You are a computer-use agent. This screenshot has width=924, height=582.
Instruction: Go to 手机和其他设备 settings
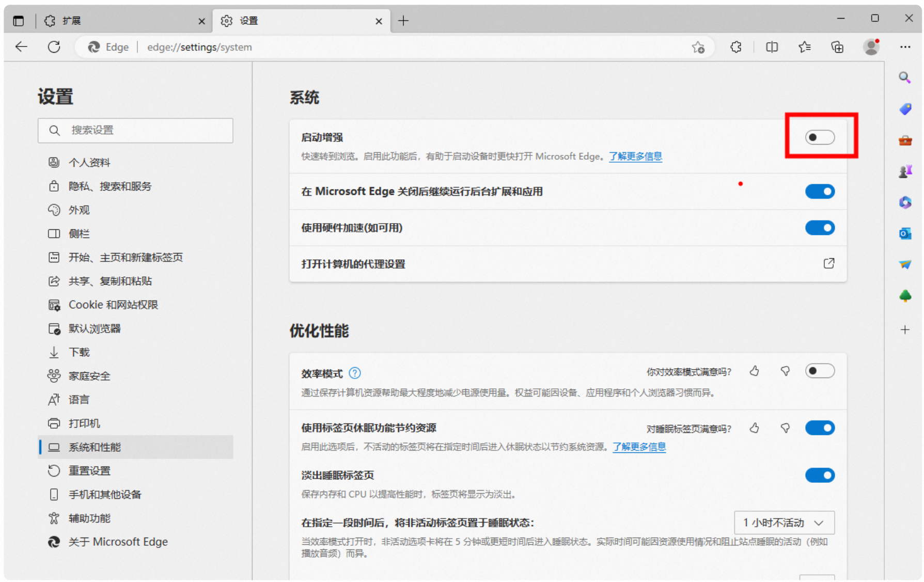(x=136, y=495)
